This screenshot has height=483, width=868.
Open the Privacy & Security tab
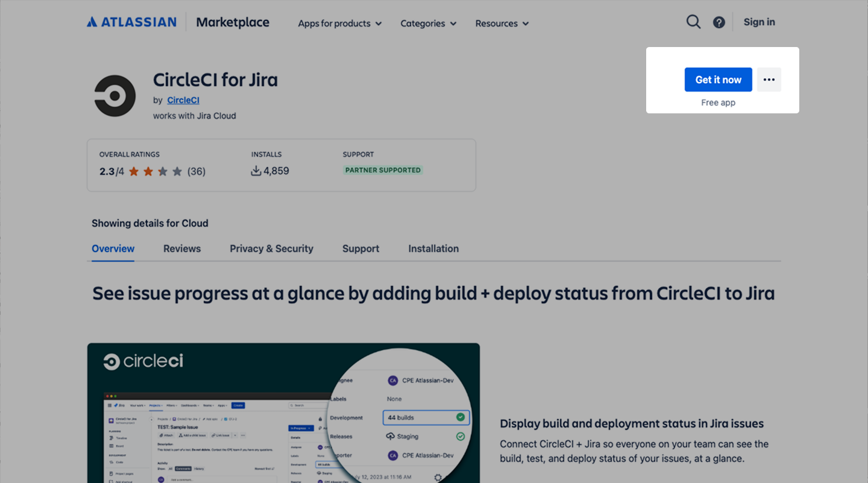pyautogui.click(x=271, y=248)
